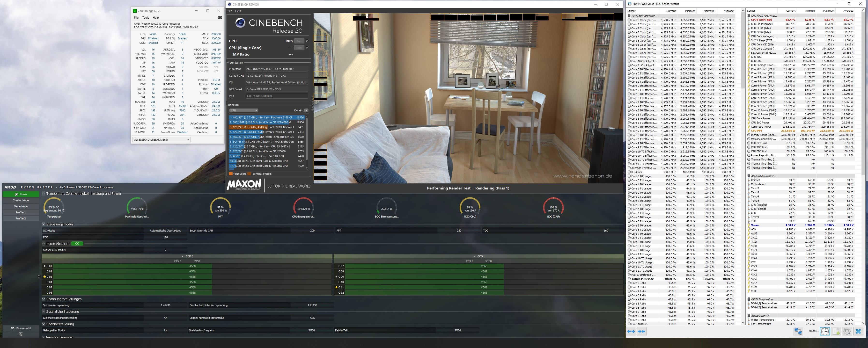
Task: Switch to Creator Mode in Ryzen Master
Action: 21,200
